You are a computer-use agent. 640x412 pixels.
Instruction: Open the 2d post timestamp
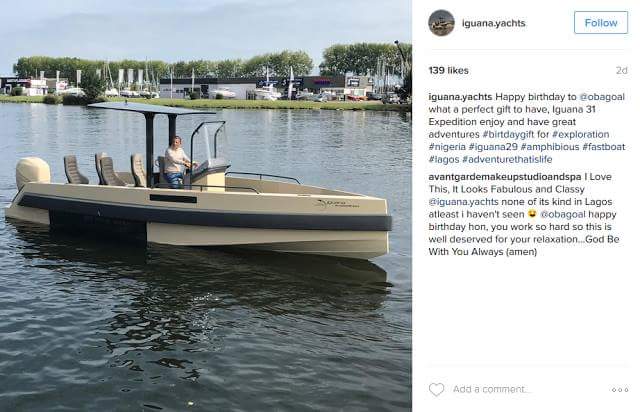[x=621, y=71]
